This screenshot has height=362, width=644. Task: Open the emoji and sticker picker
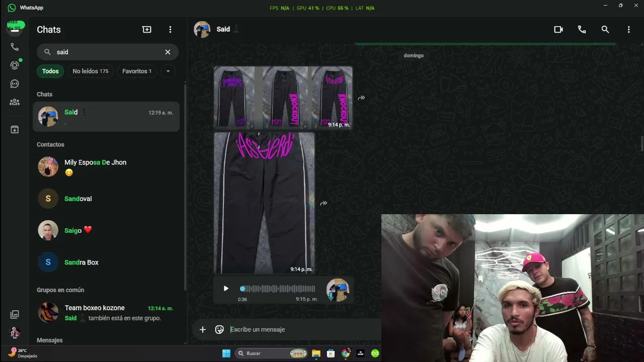219,329
